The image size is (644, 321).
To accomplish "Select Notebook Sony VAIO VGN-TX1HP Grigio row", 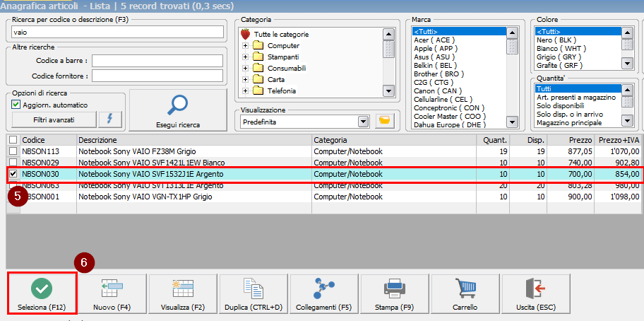I will pyautogui.click(x=324, y=197).
